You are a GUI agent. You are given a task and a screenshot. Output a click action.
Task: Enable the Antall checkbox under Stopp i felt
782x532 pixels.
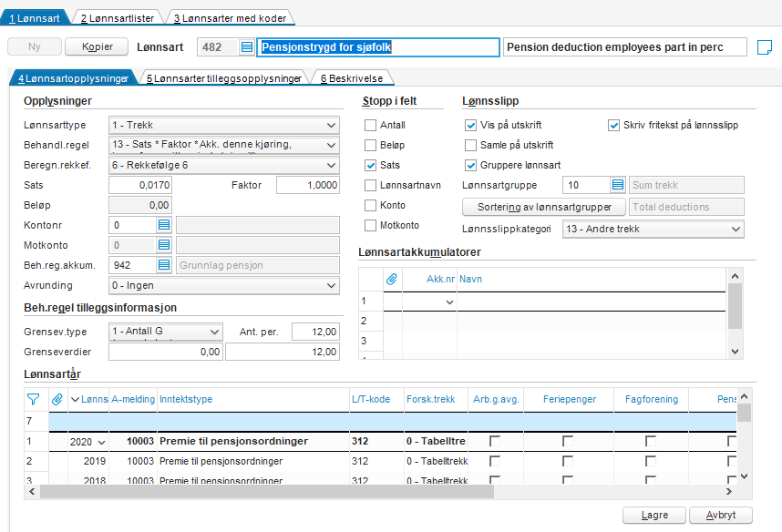tap(370, 125)
